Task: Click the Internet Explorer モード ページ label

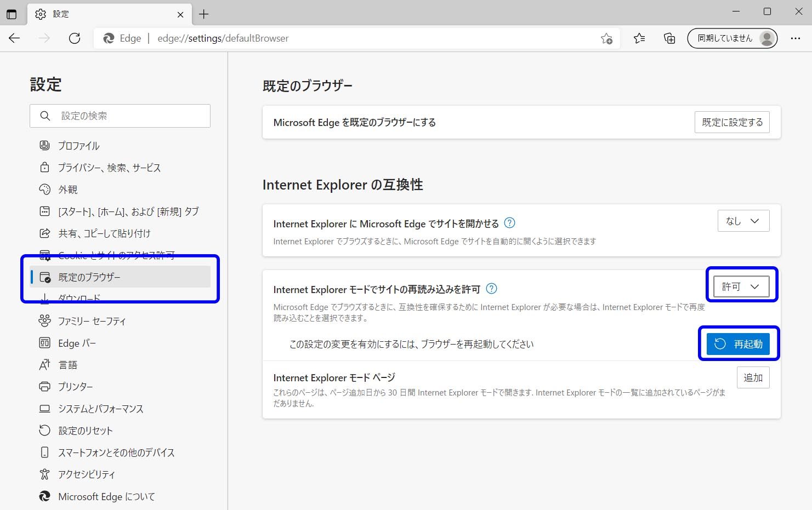Action: click(x=334, y=377)
